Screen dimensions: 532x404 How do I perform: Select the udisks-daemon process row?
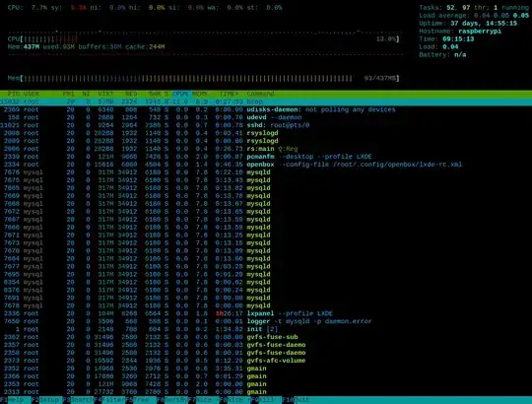(x=266, y=109)
